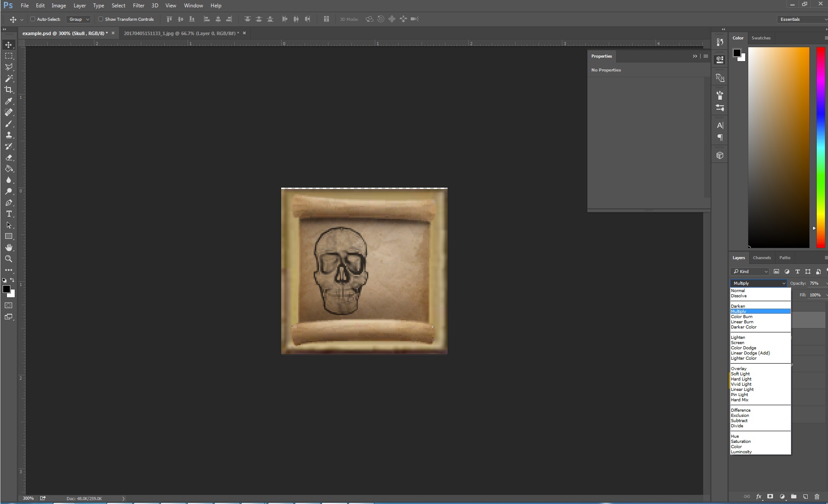Open the Edit Toolbar ellipsis button
Screen dimensions: 828x504
(9, 270)
